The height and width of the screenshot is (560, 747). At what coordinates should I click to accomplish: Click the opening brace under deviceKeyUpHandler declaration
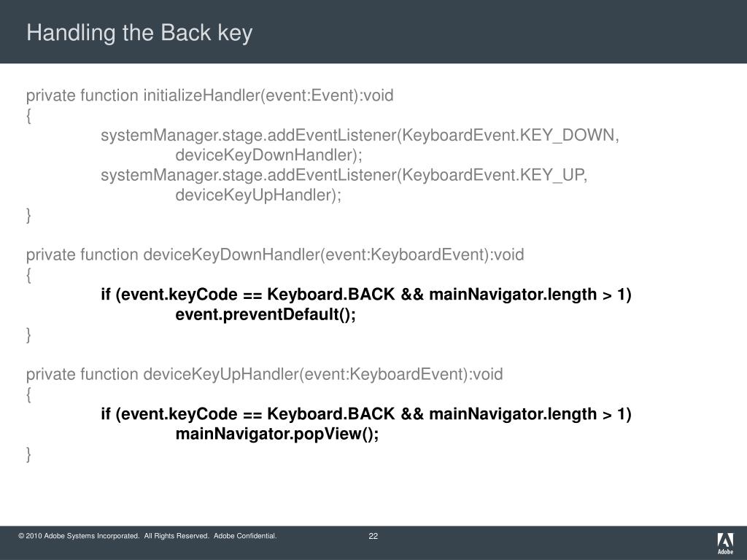28,394
